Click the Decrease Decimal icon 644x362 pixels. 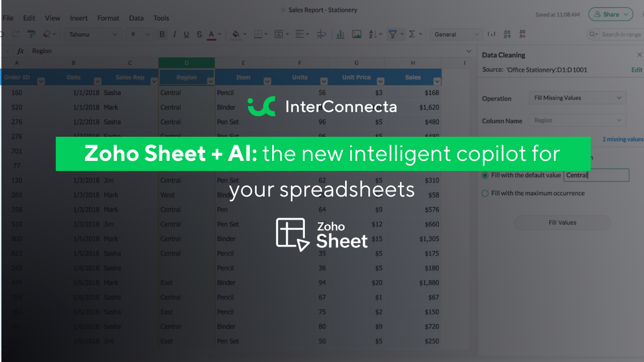pos(523,34)
